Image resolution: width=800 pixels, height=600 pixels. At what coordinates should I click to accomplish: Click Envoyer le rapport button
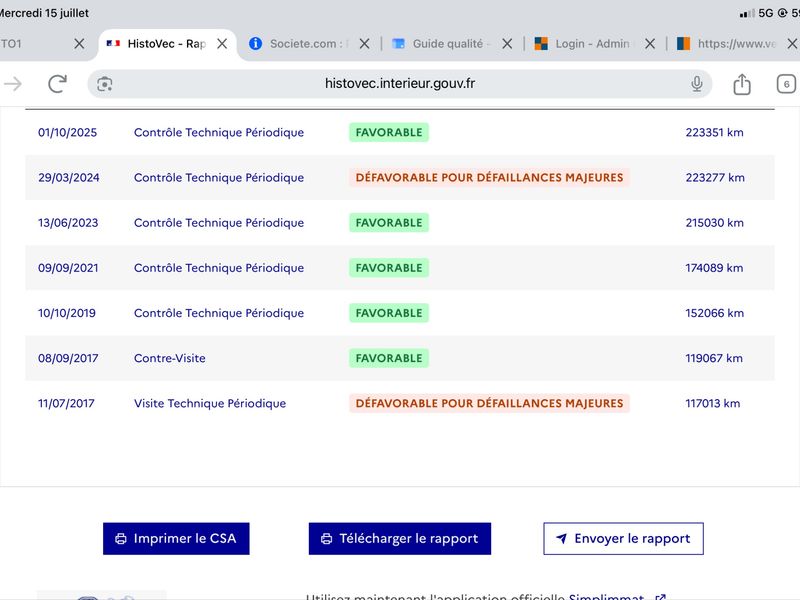pos(623,538)
